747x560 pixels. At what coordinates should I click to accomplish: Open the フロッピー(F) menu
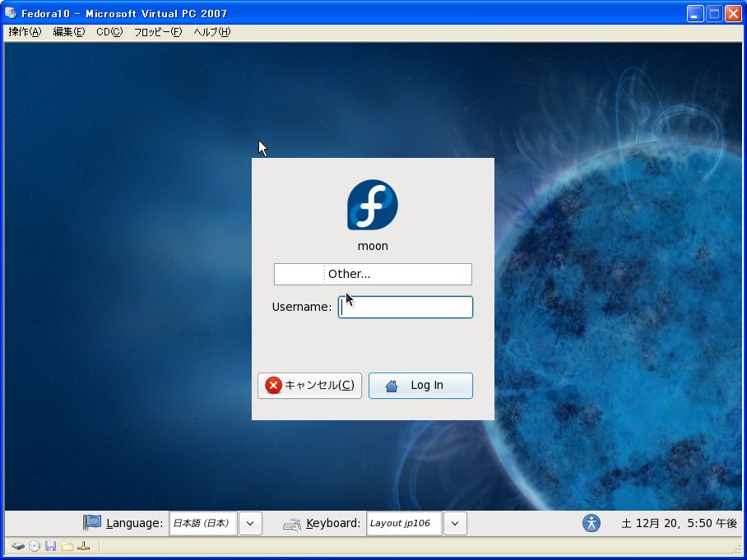(x=158, y=32)
